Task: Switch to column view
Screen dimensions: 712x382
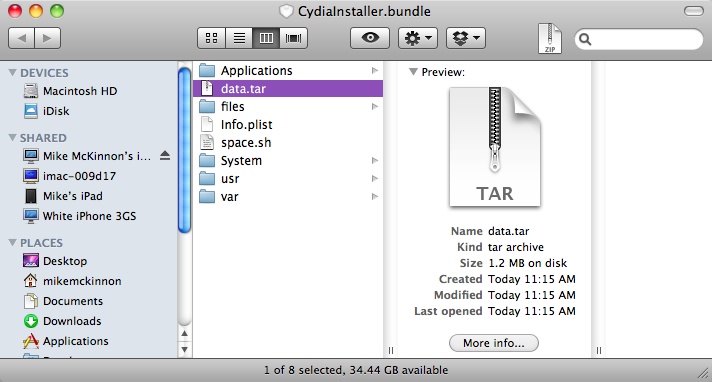Action: [266, 38]
